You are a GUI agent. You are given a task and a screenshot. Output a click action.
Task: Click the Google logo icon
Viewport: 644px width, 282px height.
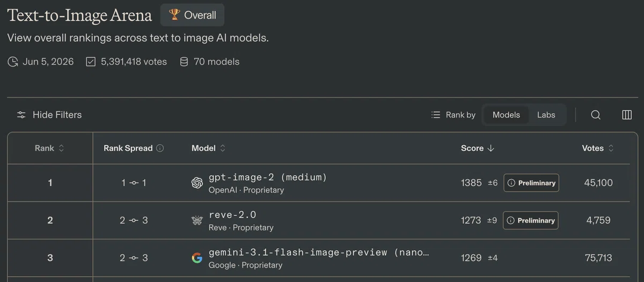coord(197,258)
